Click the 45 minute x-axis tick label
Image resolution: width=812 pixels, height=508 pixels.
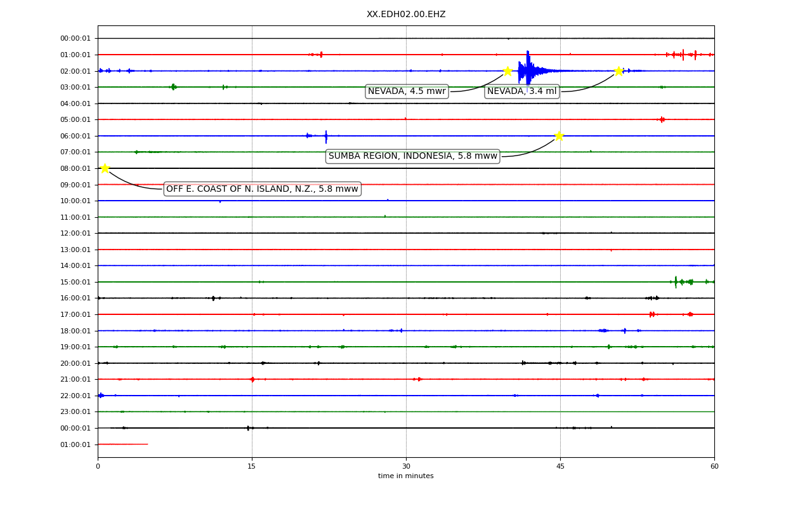560,467
